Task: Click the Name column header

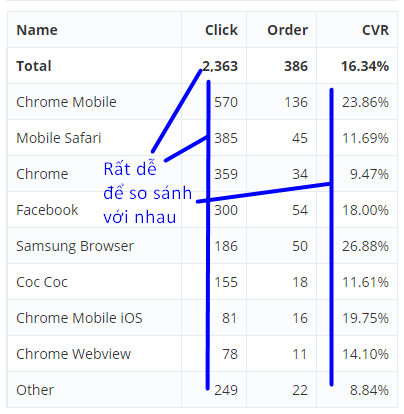Action: 37,30
